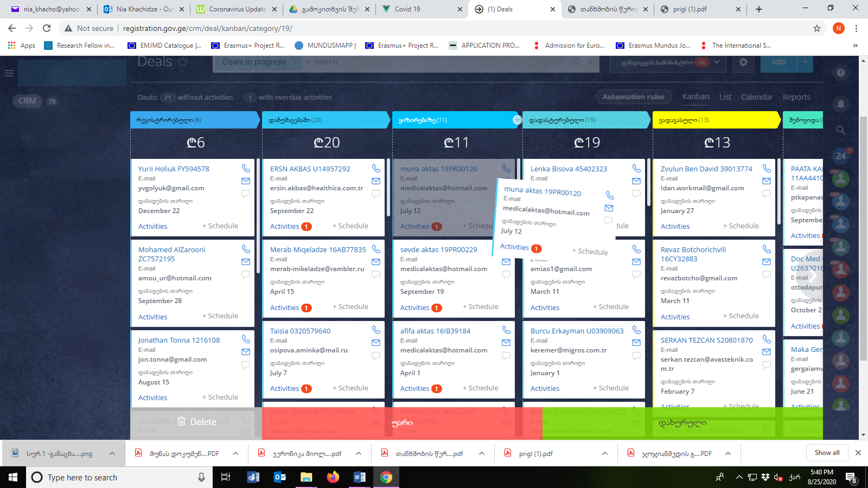Click the email icon on ERSN AKBAS card
The height and width of the screenshot is (488, 868).
[x=376, y=181]
